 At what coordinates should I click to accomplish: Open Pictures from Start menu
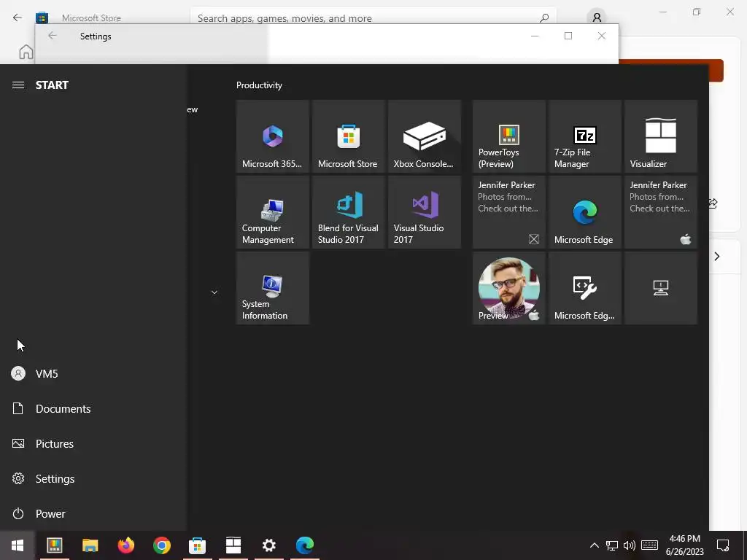click(x=93, y=444)
